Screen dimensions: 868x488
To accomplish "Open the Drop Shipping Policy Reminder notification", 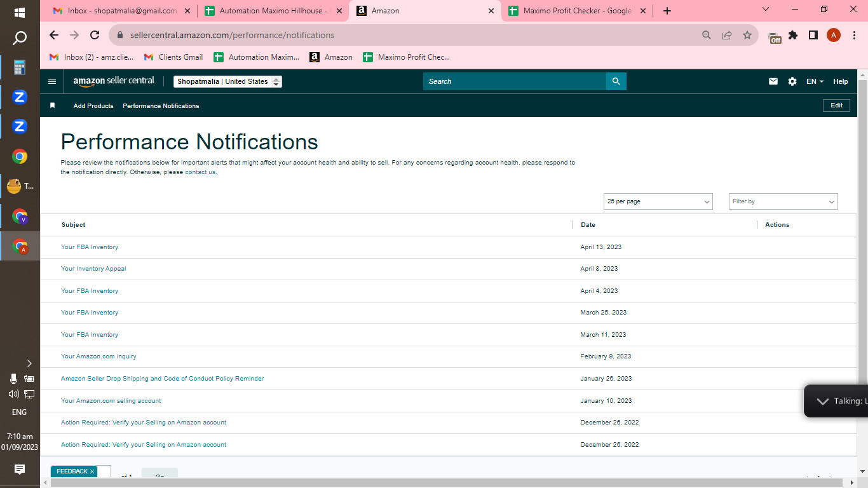I will pyautogui.click(x=162, y=379).
